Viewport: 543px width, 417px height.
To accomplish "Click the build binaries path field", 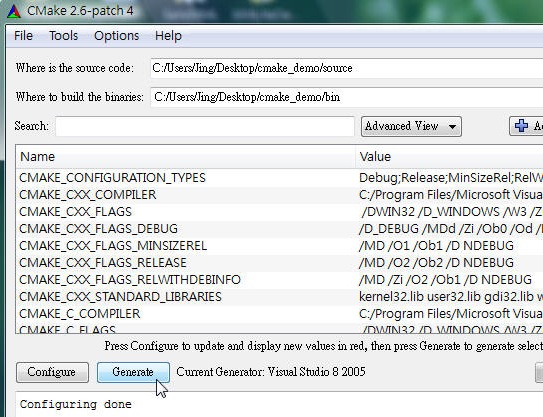I will (x=346, y=97).
